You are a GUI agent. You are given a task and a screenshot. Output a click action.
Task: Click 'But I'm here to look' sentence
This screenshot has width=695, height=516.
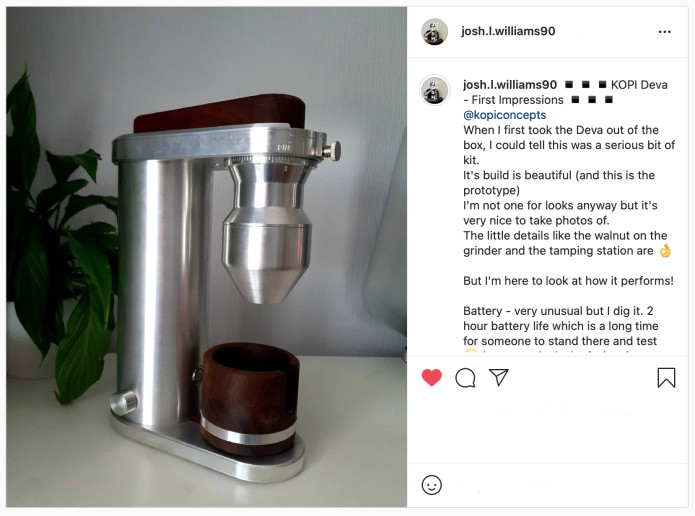(568, 281)
